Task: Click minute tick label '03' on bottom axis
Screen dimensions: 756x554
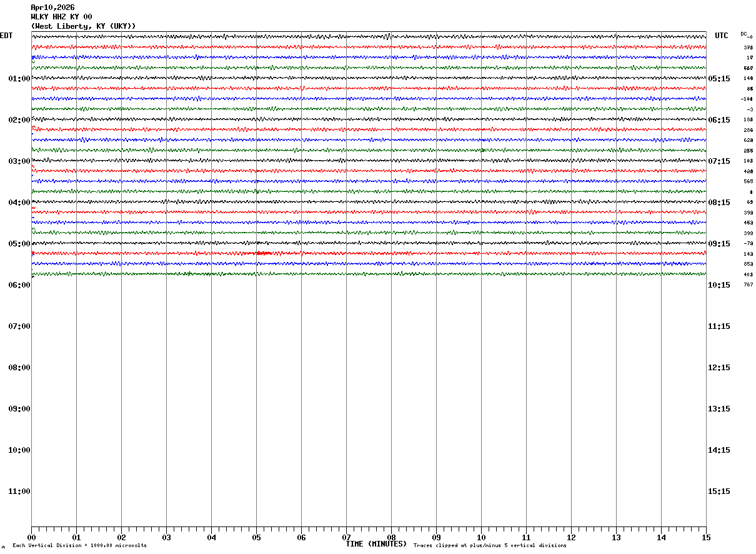Action: (x=166, y=538)
